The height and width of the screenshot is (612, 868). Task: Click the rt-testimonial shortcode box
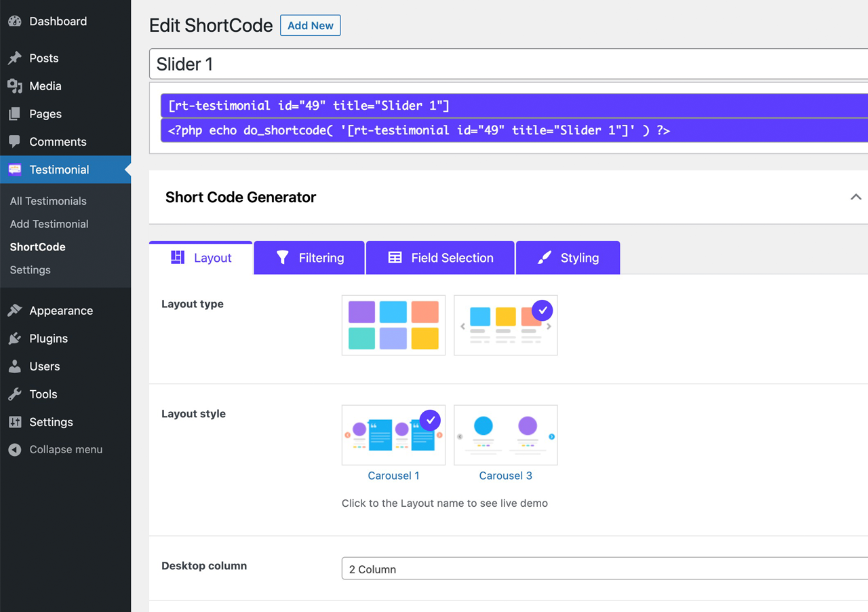[x=514, y=106]
